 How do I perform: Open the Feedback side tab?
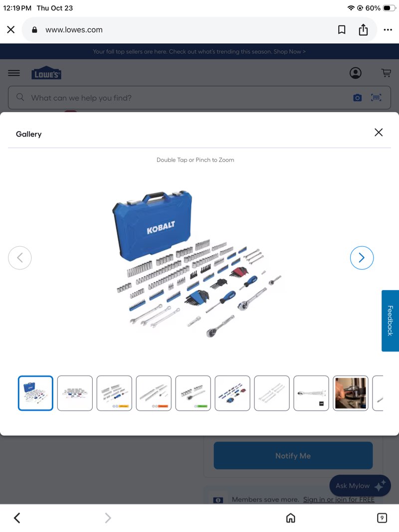[391, 321]
